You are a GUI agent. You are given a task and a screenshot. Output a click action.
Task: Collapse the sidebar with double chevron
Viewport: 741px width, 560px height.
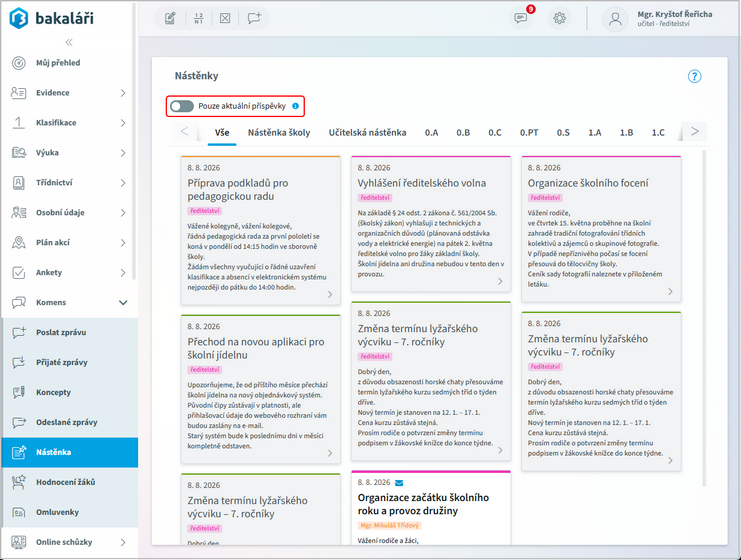(69, 42)
